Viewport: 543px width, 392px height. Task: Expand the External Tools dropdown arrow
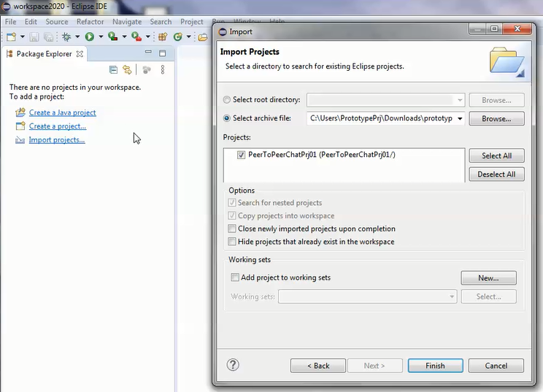click(x=147, y=36)
